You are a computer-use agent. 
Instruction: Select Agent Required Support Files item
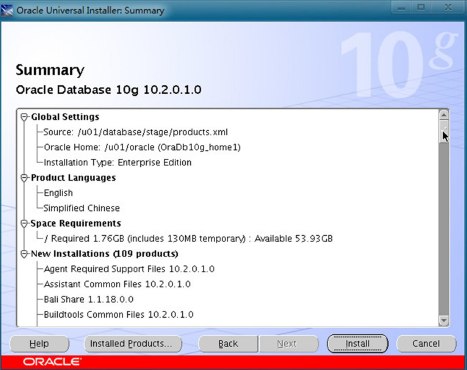[x=129, y=269]
